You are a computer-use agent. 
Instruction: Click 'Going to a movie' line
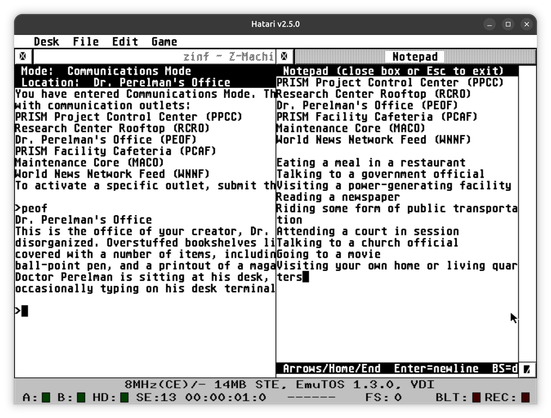(x=329, y=254)
